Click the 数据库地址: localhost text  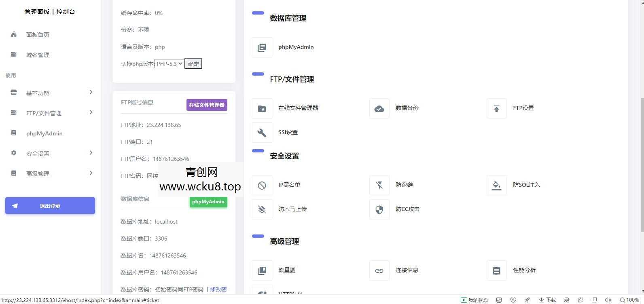coord(149,222)
